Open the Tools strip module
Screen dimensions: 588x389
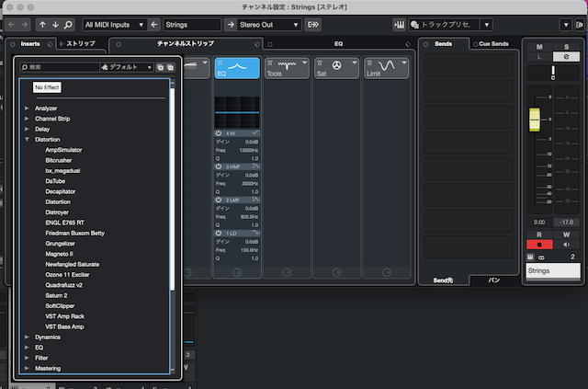(x=286, y=67)
